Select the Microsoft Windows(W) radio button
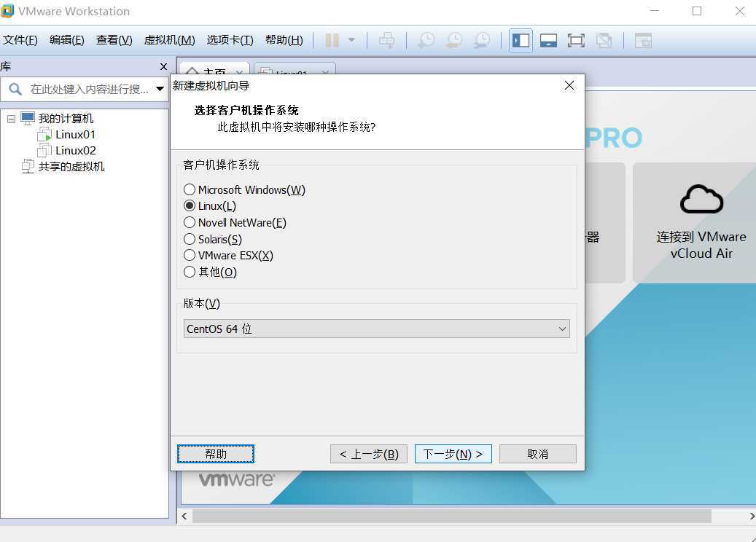 pyautogui.click(x=190, y=189)
